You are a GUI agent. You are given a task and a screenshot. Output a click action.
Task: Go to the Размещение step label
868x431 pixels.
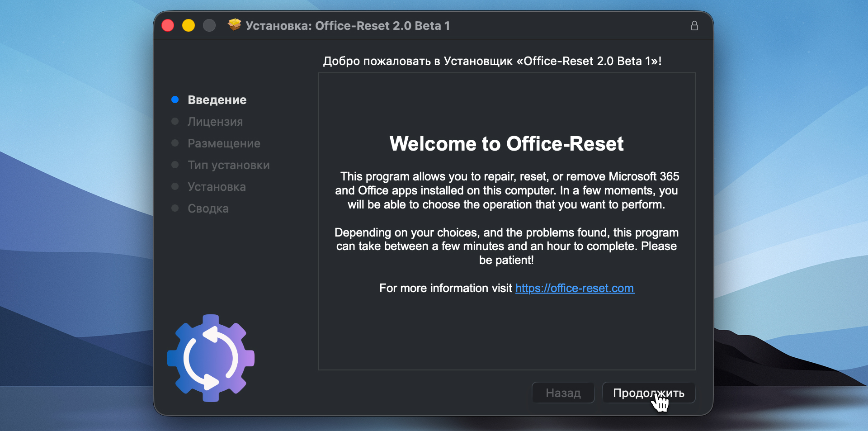point(224,143)
